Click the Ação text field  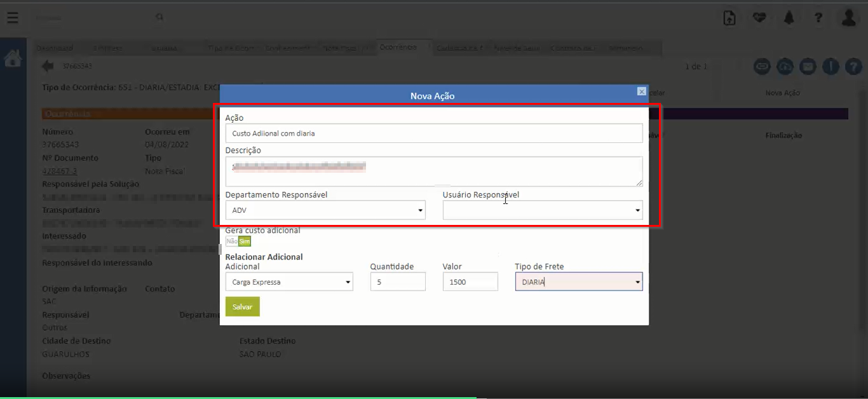(433, 133)
